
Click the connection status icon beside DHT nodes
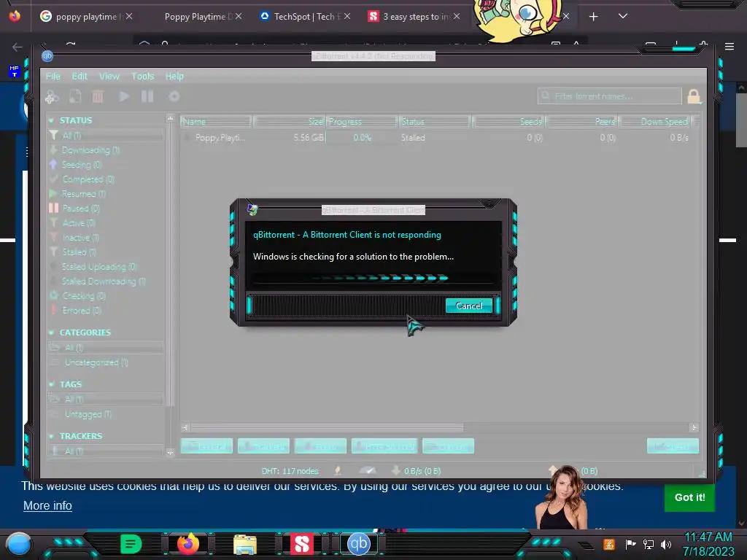[x=338, y=470]
